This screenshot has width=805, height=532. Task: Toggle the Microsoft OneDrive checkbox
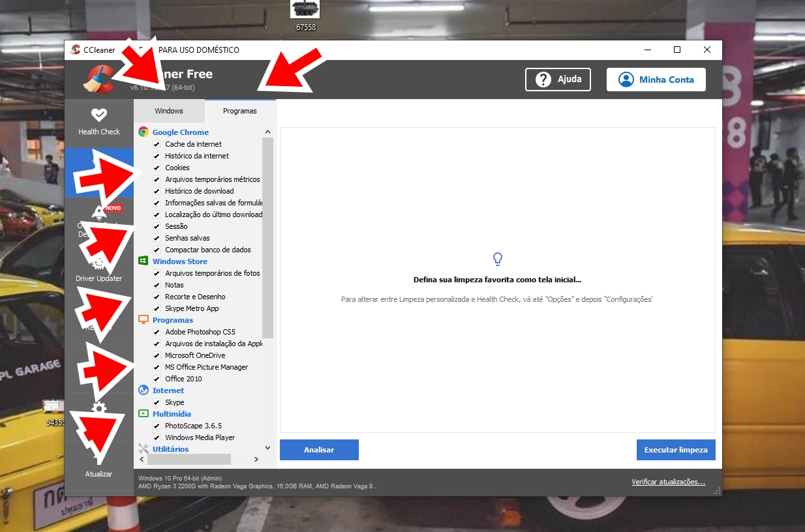coord(157,355)
